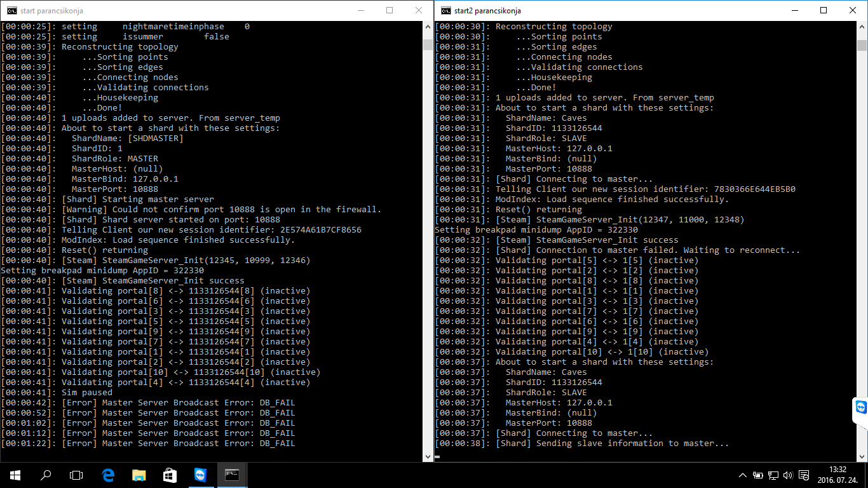The width and height of the screenshot is (868, 488).
Task: Open system menu icon of 'start2 parancsikonja' window
Action: coord(446,11)
